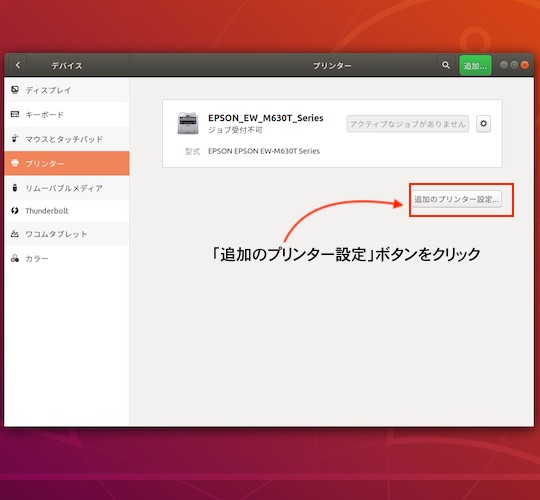The height and width of the screenshot is (500, 540).
Task: Click the EPSON EPSON EW-M630T Series model text
Action: [264, 151]
